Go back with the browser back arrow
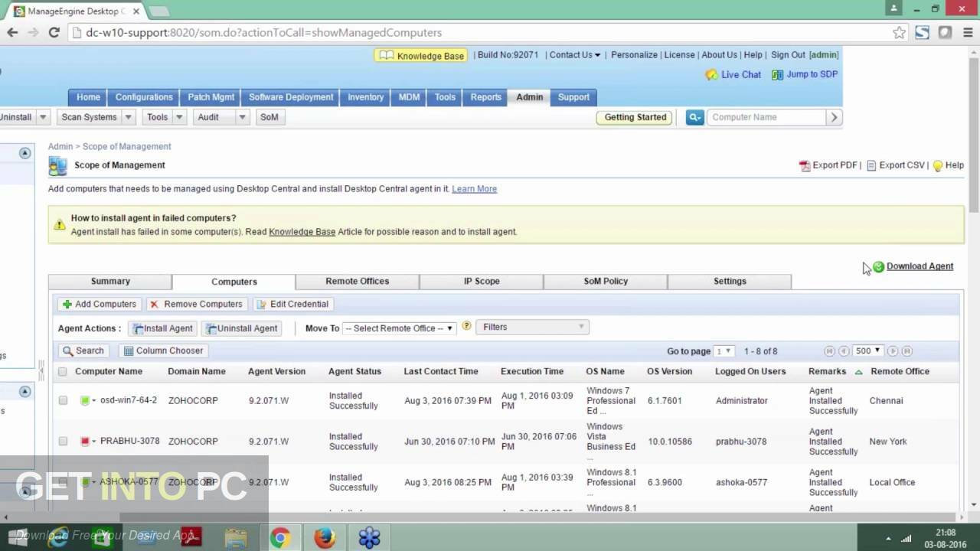 (12, 32)
